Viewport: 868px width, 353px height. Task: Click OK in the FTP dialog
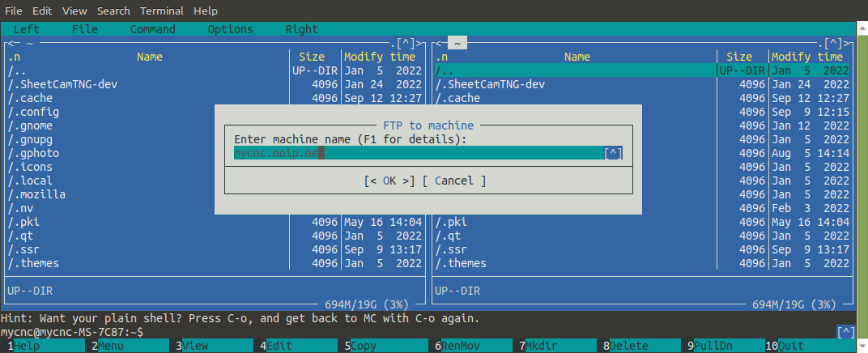(389, 181)
